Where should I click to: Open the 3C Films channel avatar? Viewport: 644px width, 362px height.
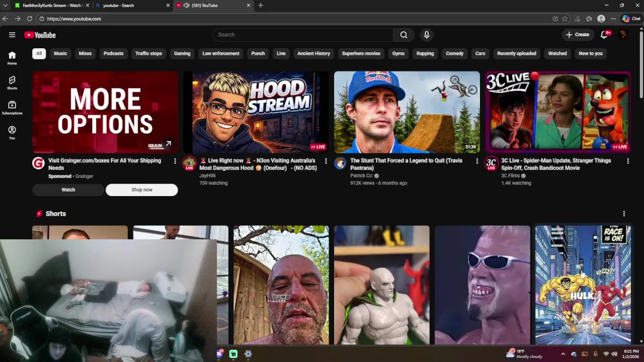492,163
